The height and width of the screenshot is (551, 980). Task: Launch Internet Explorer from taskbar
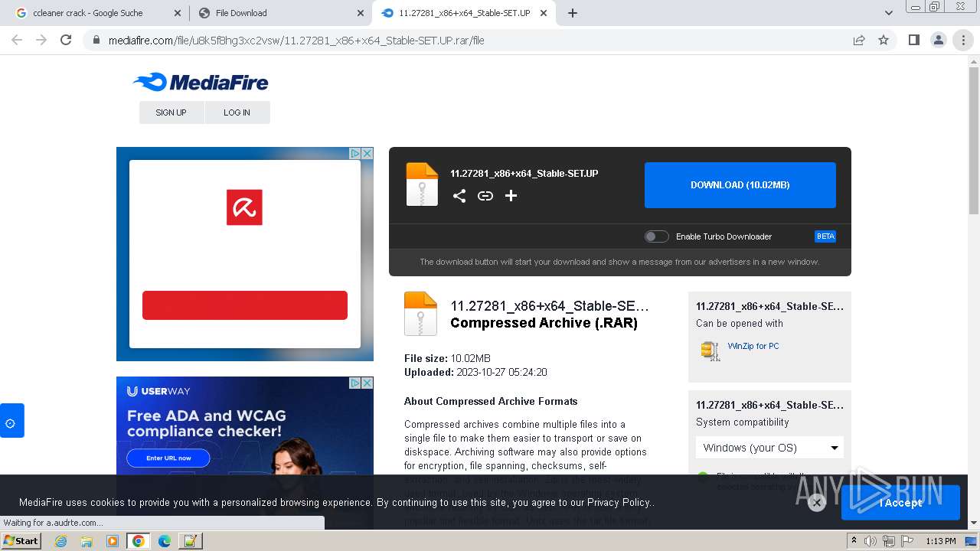pyautogui.click(x=61, y=541)
